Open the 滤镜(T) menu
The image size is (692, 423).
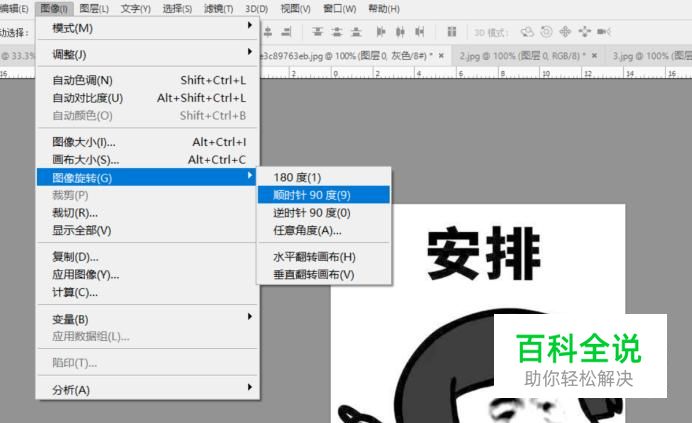click(218, 8)
